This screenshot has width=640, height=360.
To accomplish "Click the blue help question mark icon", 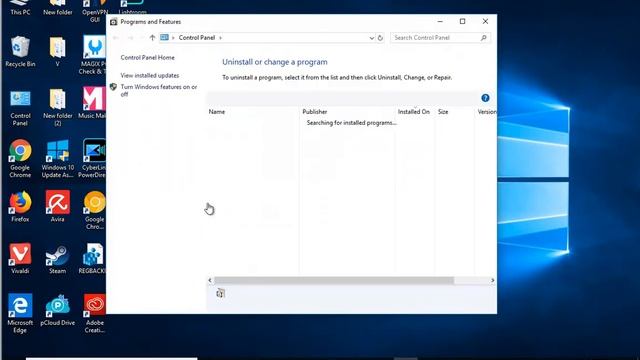I will tap(485, 98).
